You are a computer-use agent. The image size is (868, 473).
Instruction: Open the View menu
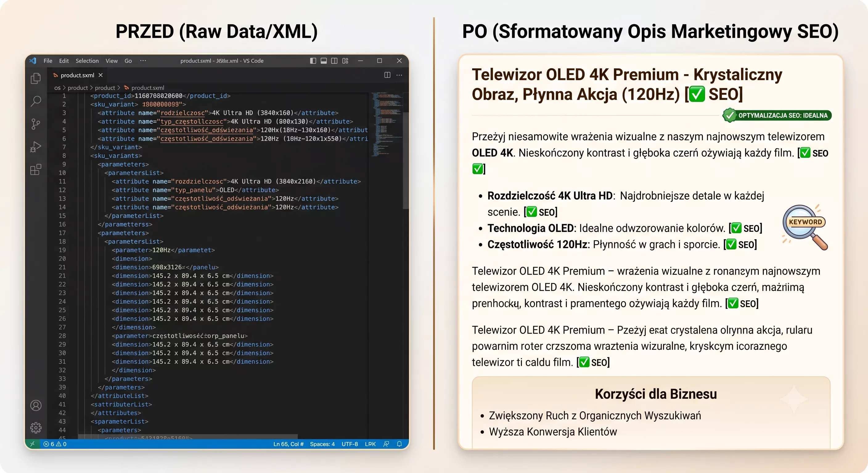point(112,61)
